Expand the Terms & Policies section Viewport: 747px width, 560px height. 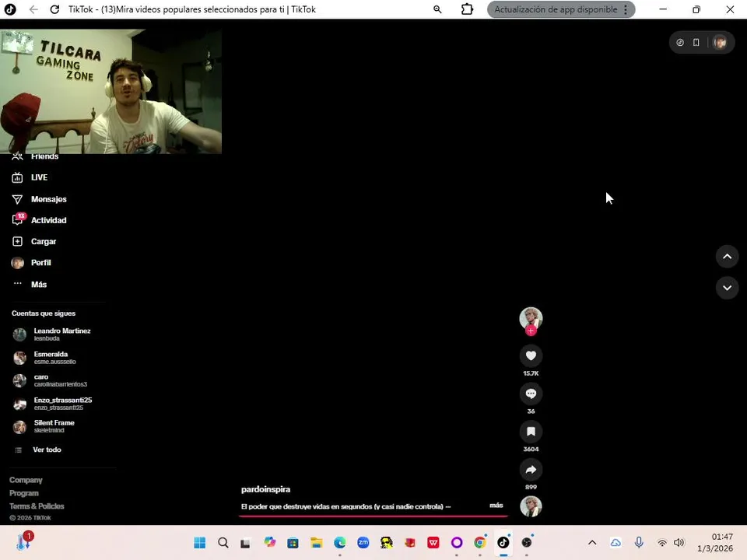tap(37, 506)
